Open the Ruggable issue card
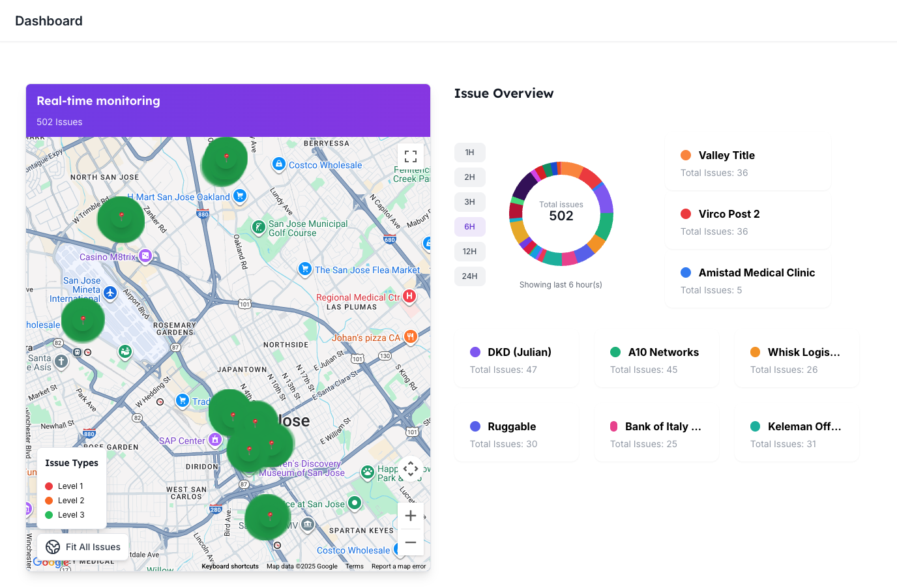Image resolution: width=897 pixels, height=588 pixels. click(x=516, y=435)
